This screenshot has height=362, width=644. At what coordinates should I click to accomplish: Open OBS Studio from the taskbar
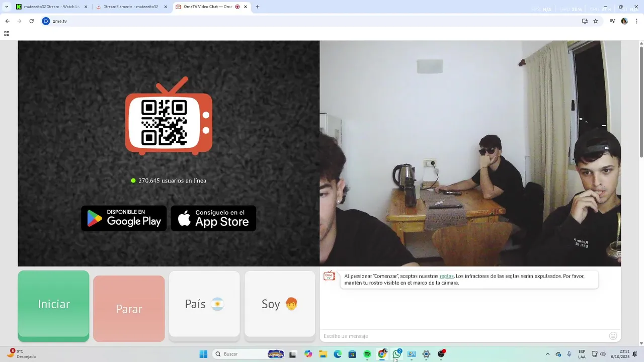441,354
